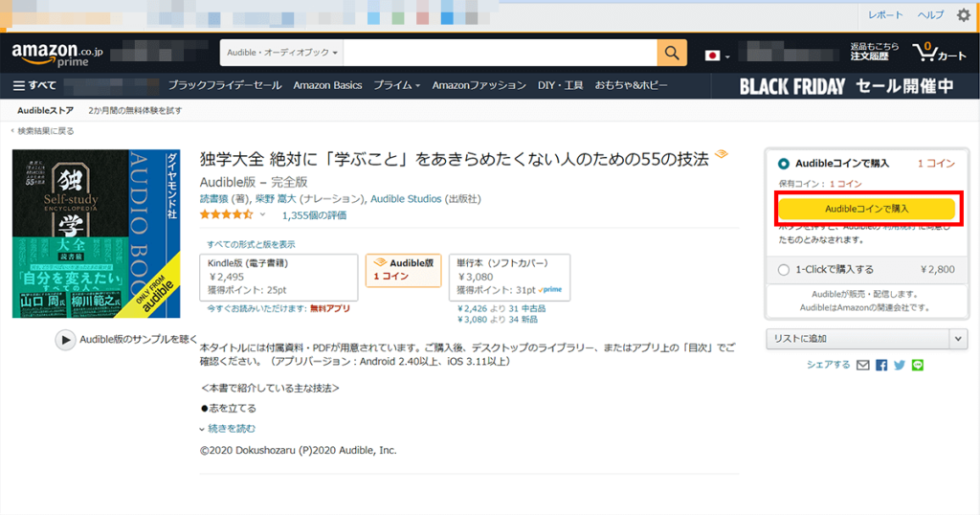
Task: Open Amazon Basics nav item
Action: (x=327, y=85)
